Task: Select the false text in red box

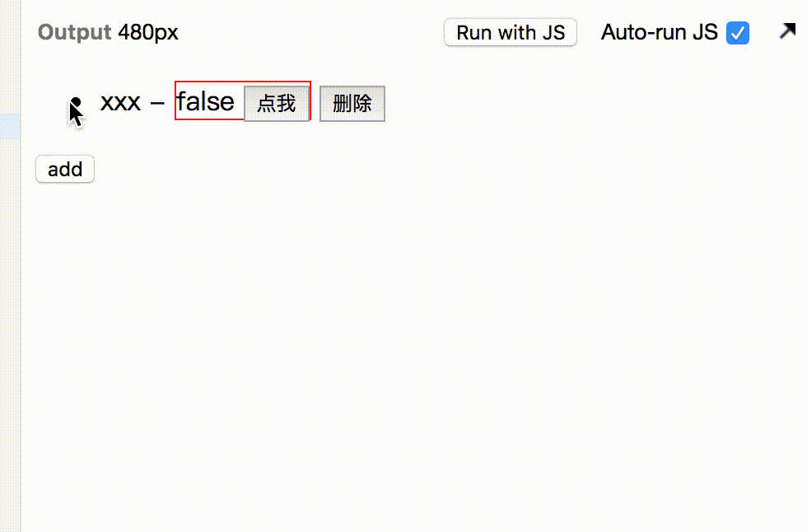Action: pyautogui.click(x=205, y=101)
